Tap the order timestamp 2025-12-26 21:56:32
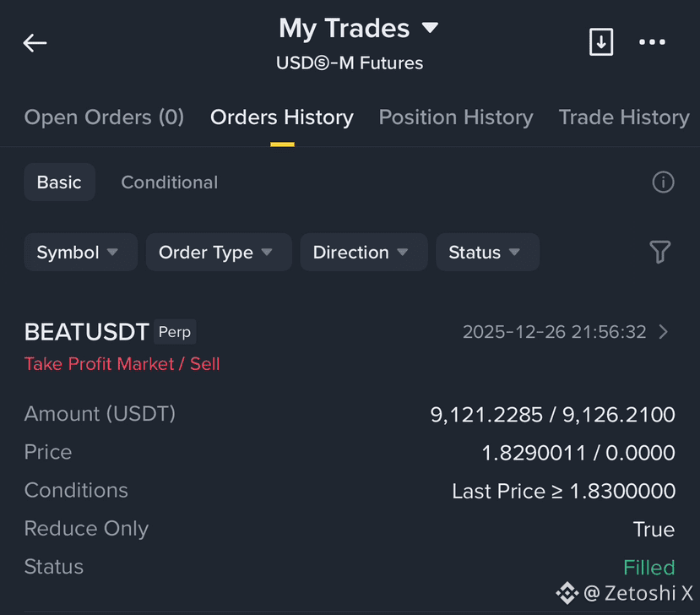Image resolution: width=700 pixels, height=615 pixels. [x=555, y=332]
